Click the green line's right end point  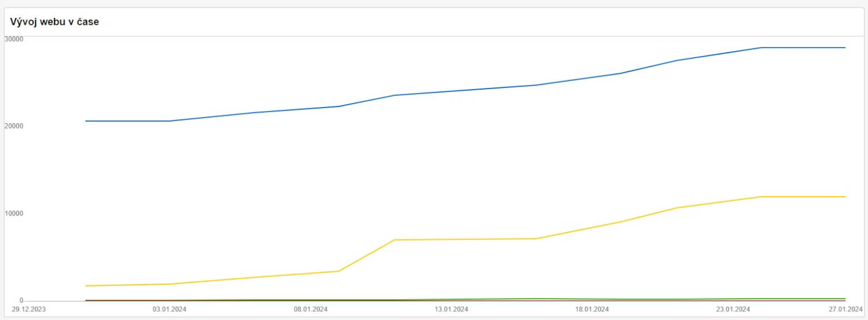(845, 299)
